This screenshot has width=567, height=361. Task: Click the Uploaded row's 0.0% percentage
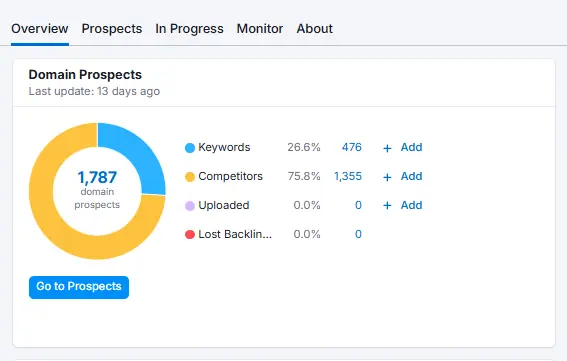pyautogui.click(x=307, y=205)
